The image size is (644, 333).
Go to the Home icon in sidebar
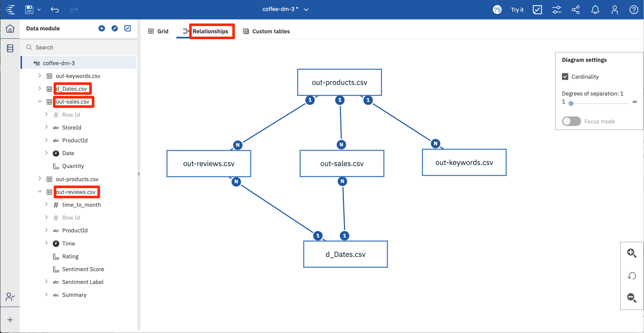coord(10,29)
